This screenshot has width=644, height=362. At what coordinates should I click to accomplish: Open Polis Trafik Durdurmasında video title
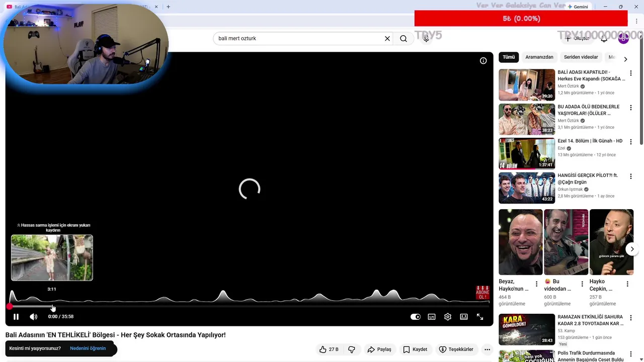pos(591,356)
